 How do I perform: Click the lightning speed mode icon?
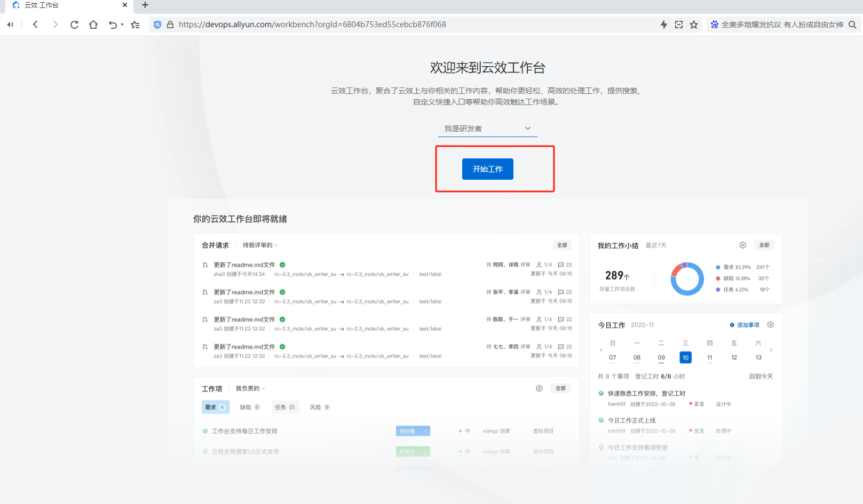664,25
